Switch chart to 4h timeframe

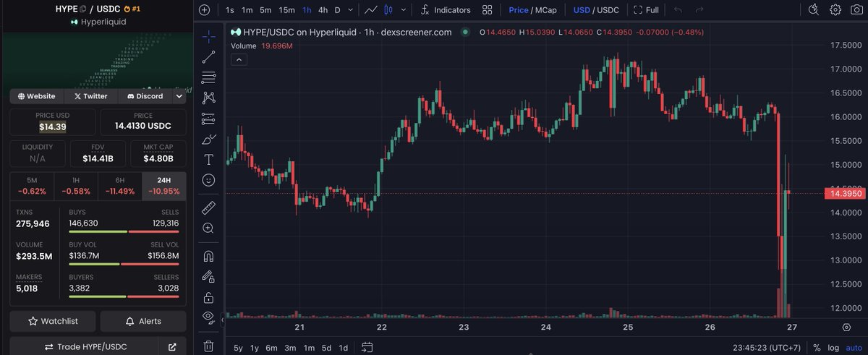[323, 10]
